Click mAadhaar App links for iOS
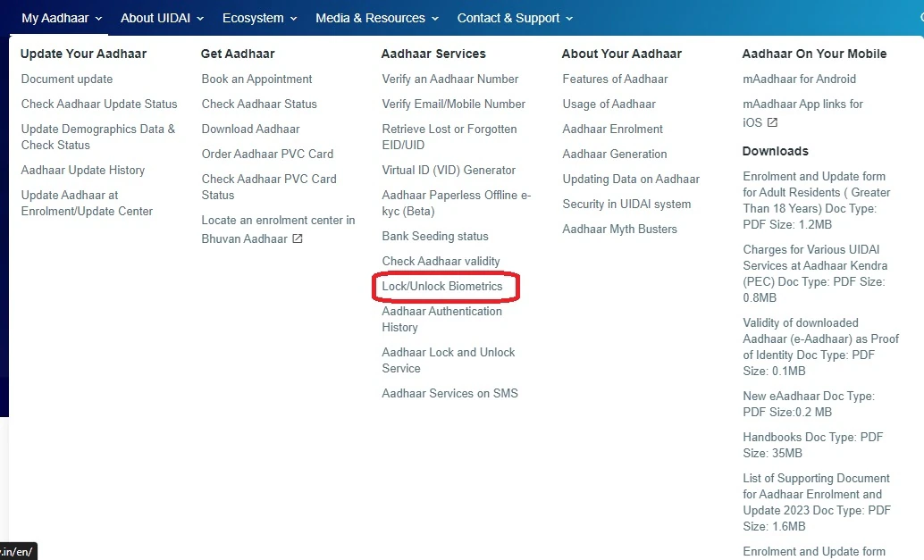 (802, 113)
